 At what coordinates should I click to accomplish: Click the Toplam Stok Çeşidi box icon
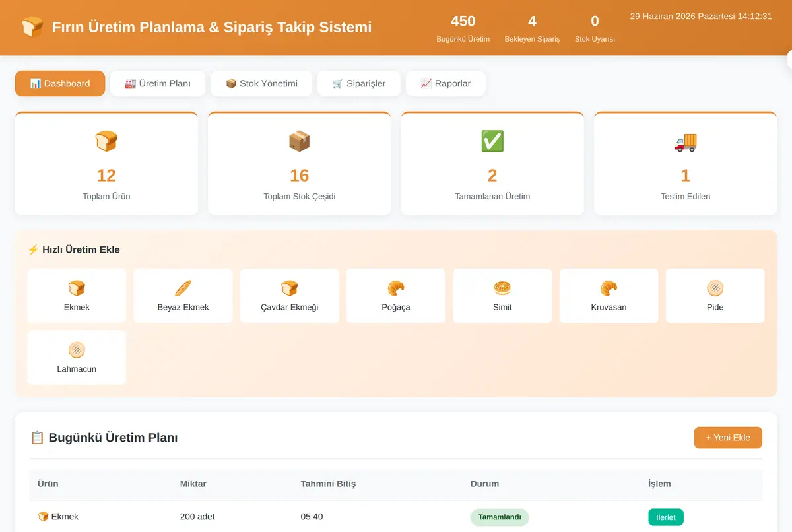point(299,141)
